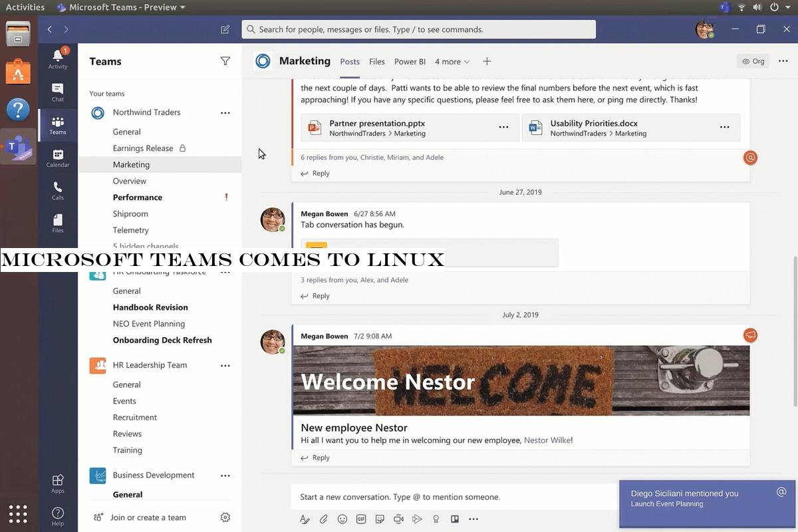Start a new chat with the compose icon
The width and height of the screenshot is (798, 532).
click(x=225, y=29)
